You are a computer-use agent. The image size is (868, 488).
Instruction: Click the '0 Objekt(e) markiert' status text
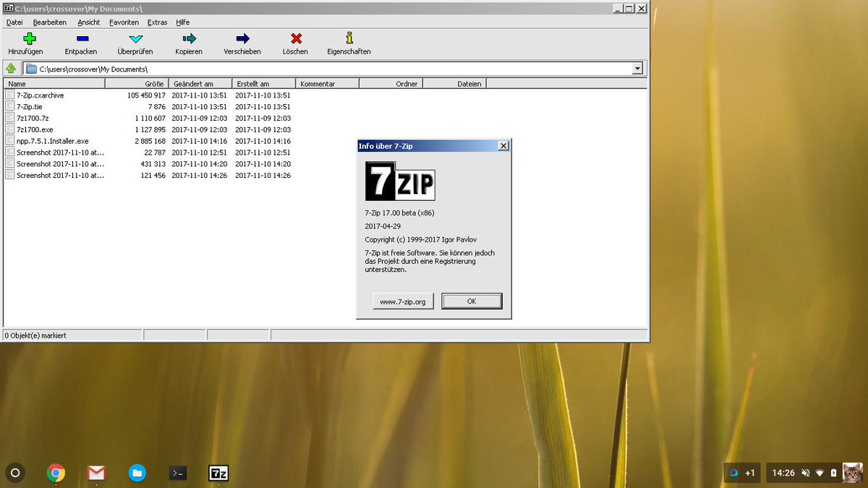[36, 335]
